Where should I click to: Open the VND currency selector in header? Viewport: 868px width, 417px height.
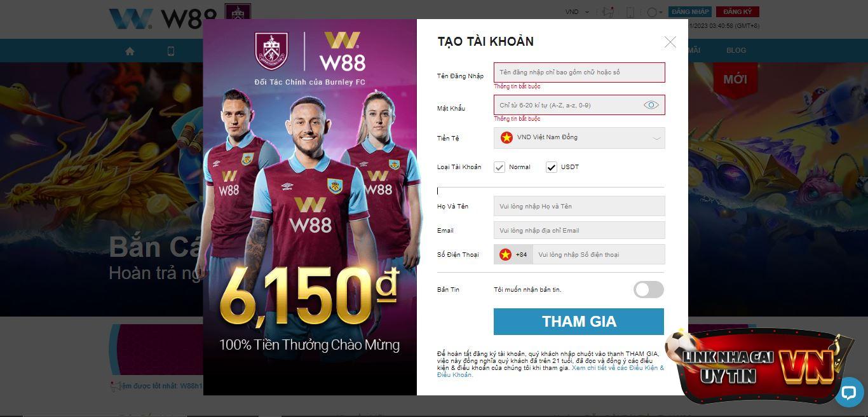pos(577,12)
